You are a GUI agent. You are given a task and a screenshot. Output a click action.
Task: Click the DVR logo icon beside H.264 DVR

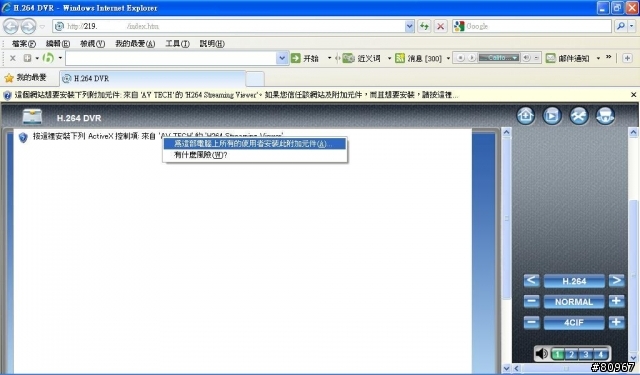(32, 117)
